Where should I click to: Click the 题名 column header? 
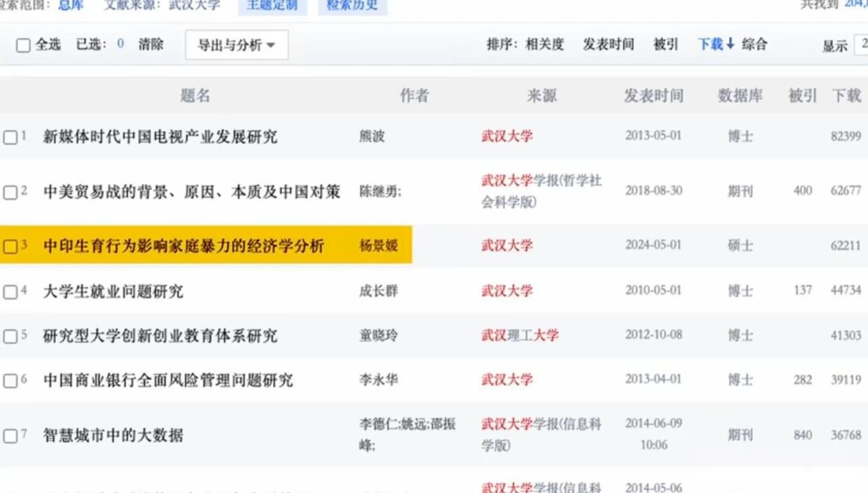point(195,96)
